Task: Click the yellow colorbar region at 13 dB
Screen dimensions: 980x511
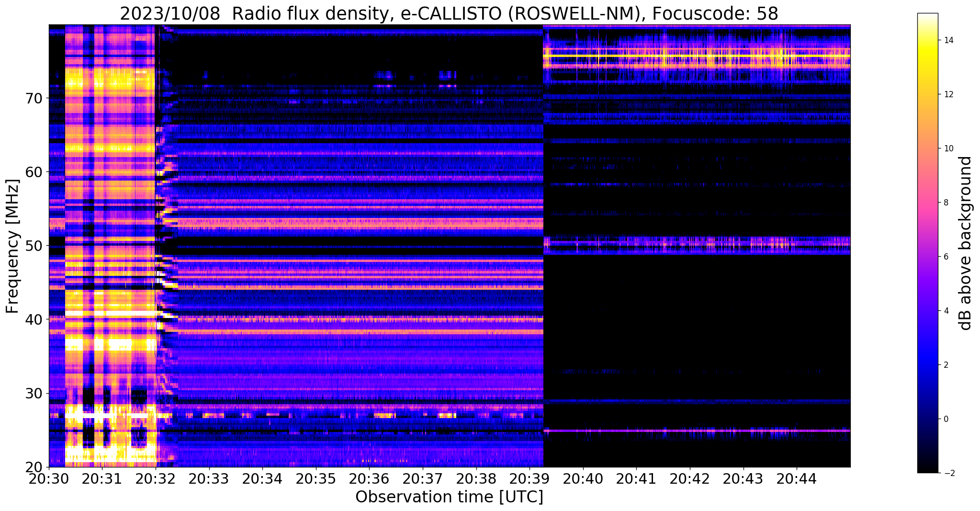Action: point(927,68)
